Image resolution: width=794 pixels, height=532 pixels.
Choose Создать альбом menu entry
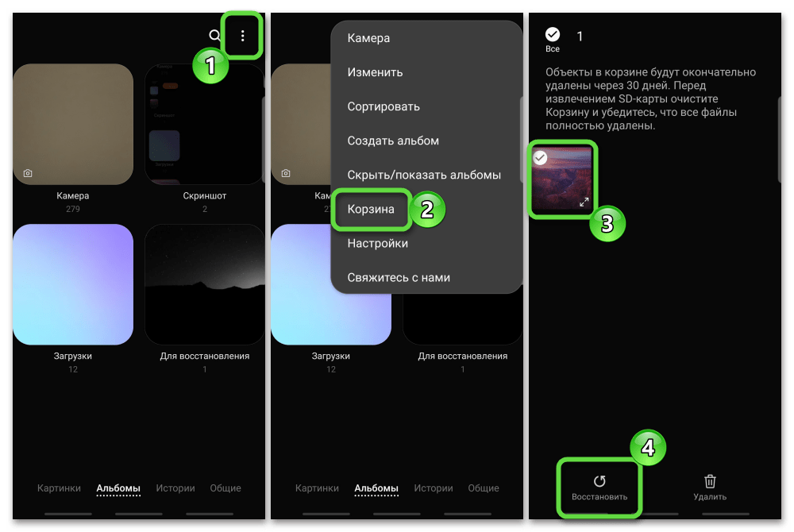coord(393,141)
